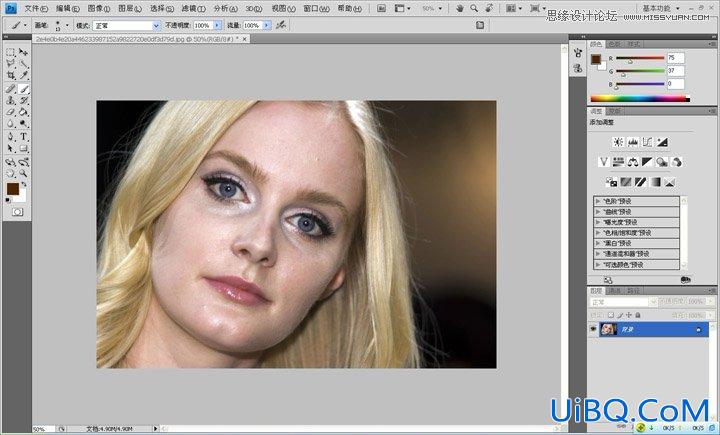
Task: Switch to the 通道 (Channels) tab
Action: [614, 291]
